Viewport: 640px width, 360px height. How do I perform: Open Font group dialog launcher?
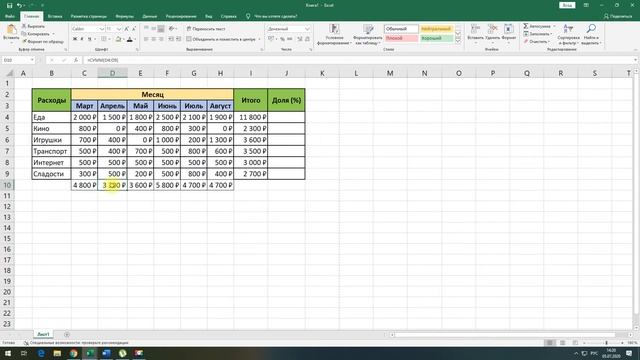[137, 49]
